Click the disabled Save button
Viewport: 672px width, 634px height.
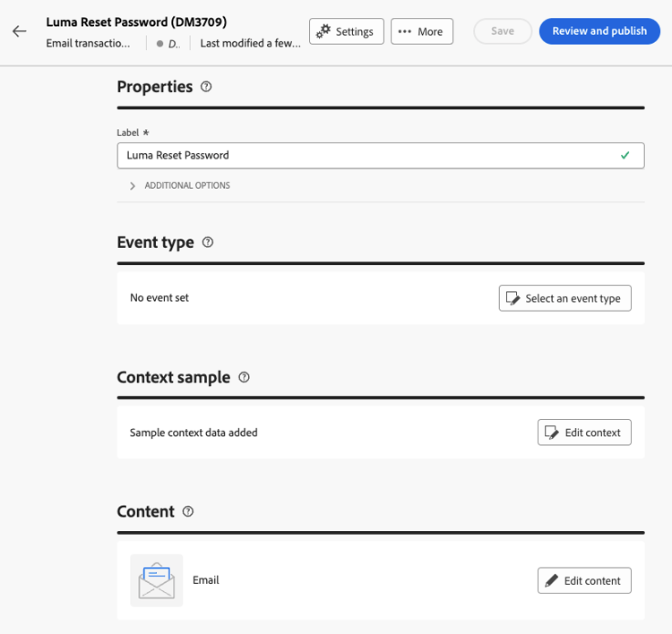pyautogui.click(x=503, y=31)
